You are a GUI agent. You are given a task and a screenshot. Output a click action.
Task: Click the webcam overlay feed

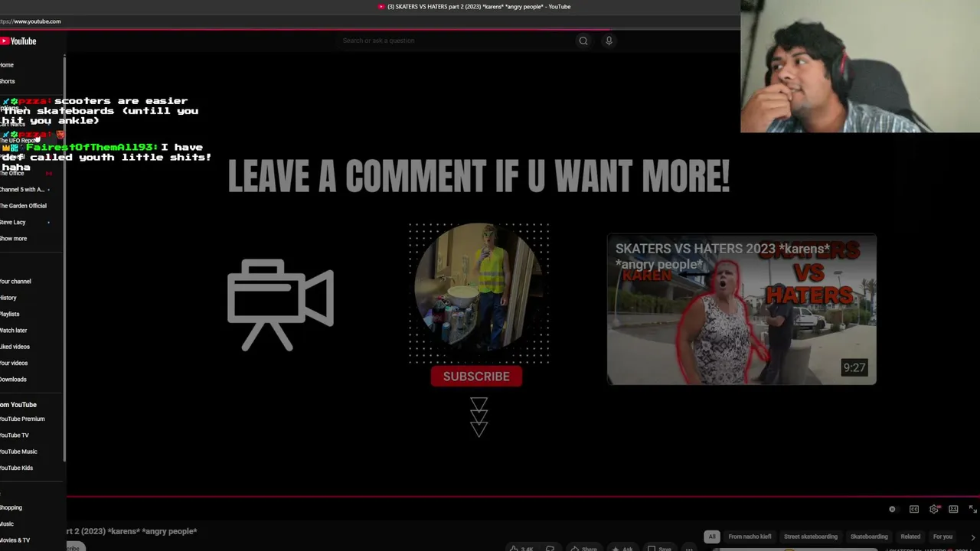click(860, 67)
